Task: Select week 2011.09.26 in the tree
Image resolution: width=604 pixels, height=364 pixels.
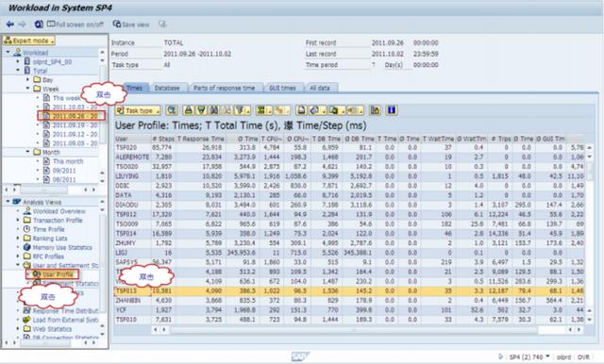Action: [x=75, y=116]
